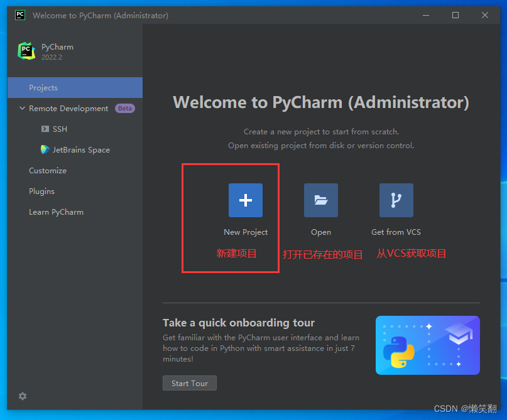Click the settings gear at bottom left
This screenshot has height=420, width=507.
tap(22, 396)
